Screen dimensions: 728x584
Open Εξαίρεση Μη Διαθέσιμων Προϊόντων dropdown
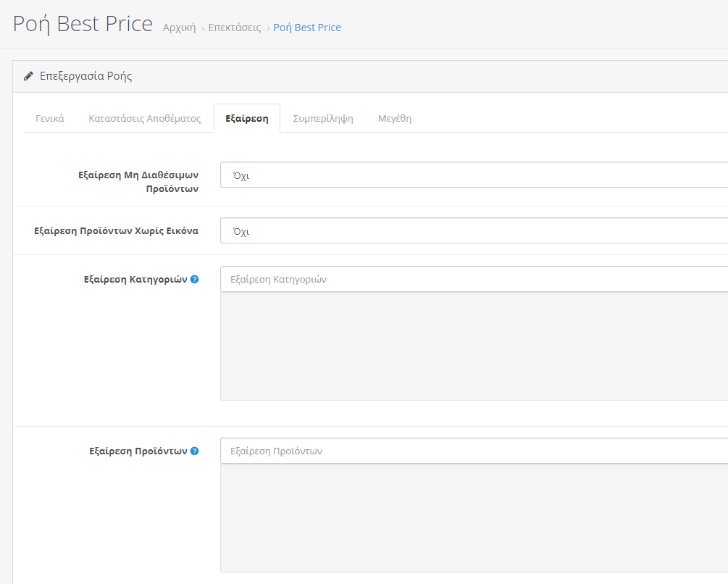pos(474,175)
